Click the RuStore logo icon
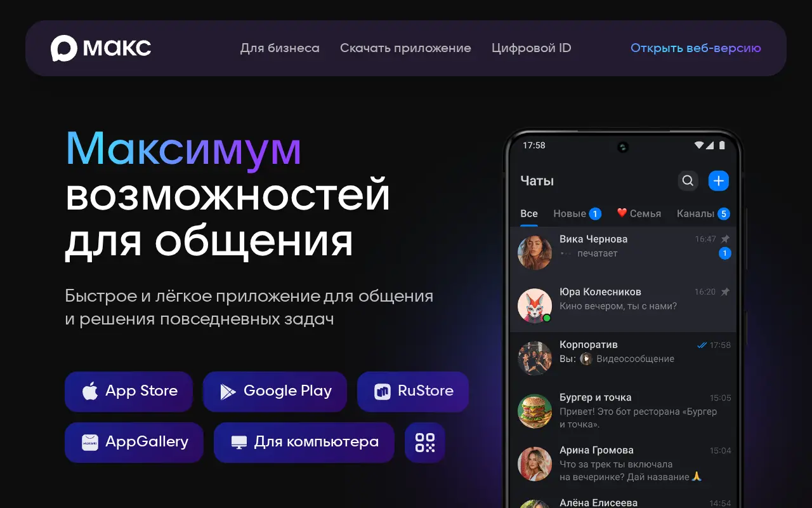Image resolution: width=812 pixels, height=508 pixels. click(x=382, y=392)
